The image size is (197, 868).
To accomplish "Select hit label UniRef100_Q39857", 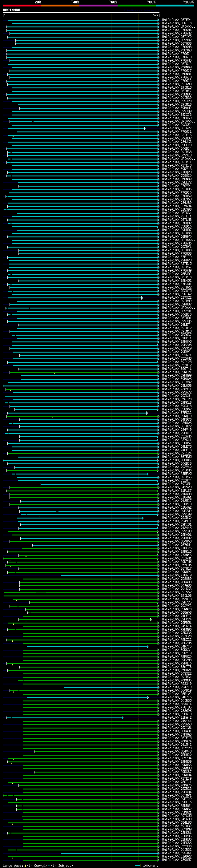I will pyautogui.click(x=176, y=860).
